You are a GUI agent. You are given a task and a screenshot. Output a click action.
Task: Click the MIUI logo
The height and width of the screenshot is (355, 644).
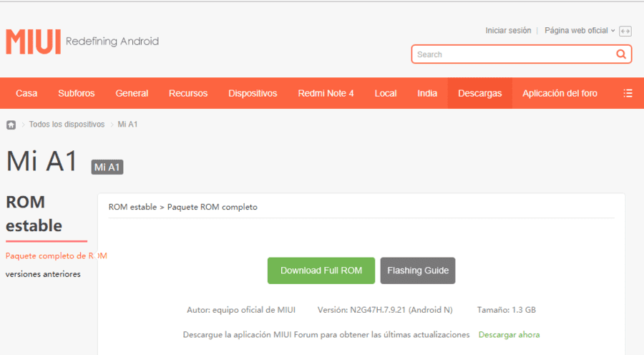coord(33,42)
